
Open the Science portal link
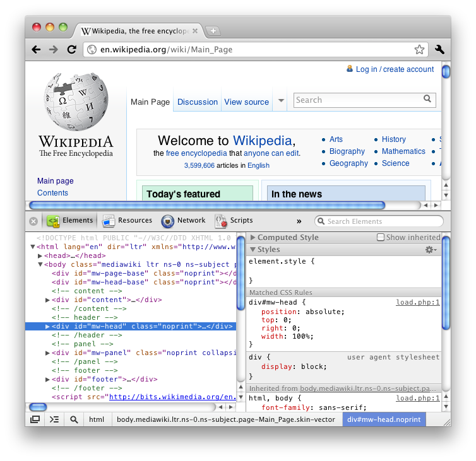(396, 163)
